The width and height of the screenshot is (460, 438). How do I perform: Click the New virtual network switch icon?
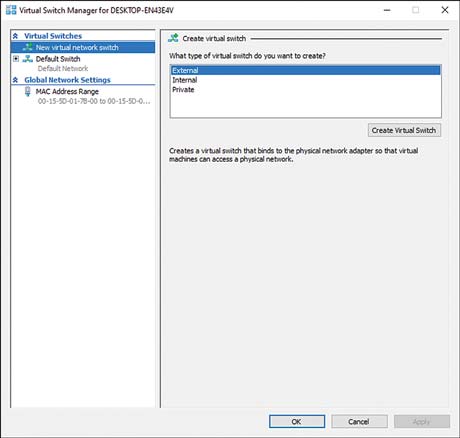pyautogui.click(x=28, y=47)
